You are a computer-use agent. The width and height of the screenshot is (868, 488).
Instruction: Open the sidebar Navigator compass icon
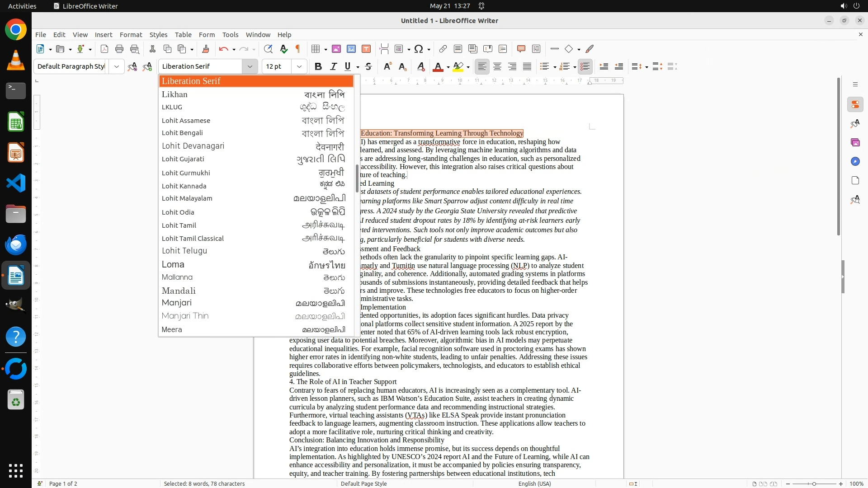[x=855, y=161]
